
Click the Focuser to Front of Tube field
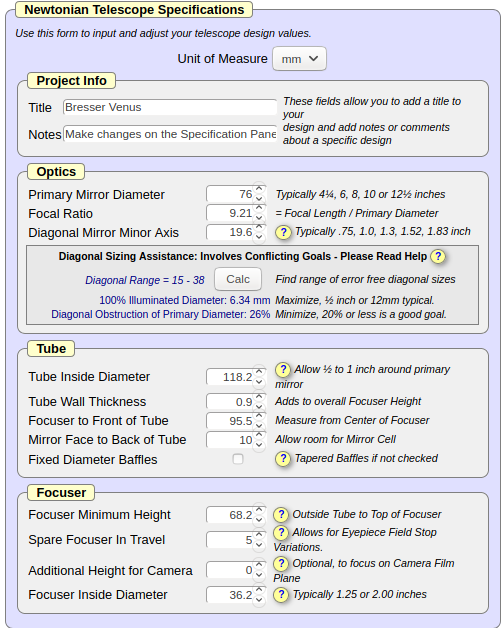click(x=230, y=421)
